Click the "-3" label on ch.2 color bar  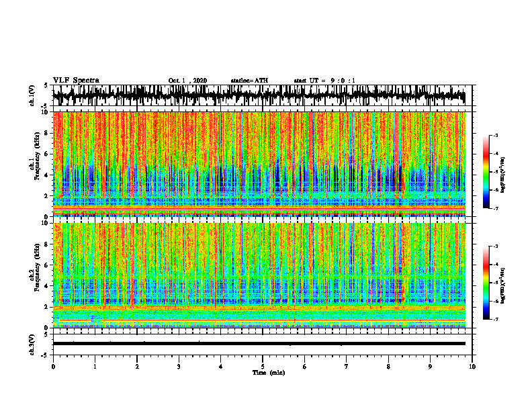(496, 246)
